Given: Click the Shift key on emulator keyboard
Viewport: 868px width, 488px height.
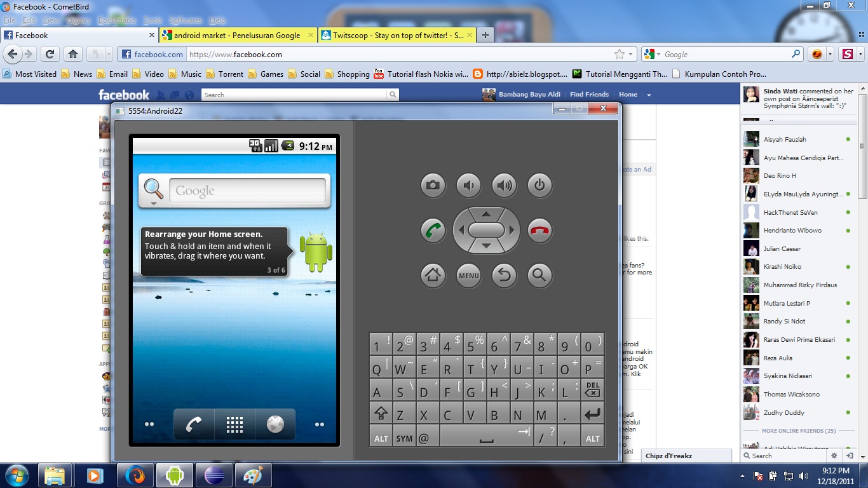Looking at the screenshot, I should pyautogui.click(x=381, y=413).
